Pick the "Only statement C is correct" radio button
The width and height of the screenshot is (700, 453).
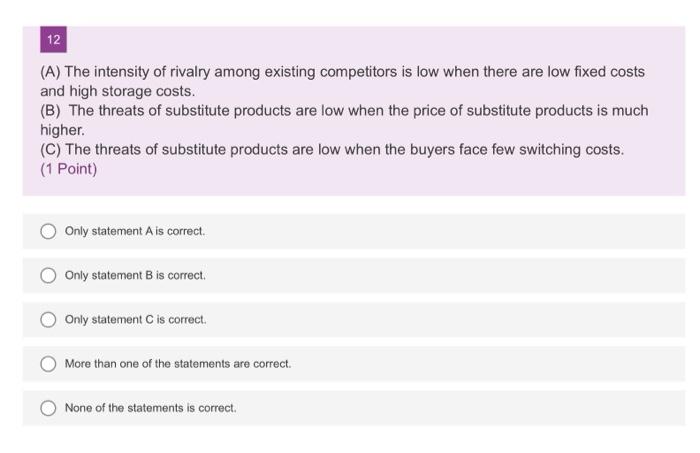48,320
